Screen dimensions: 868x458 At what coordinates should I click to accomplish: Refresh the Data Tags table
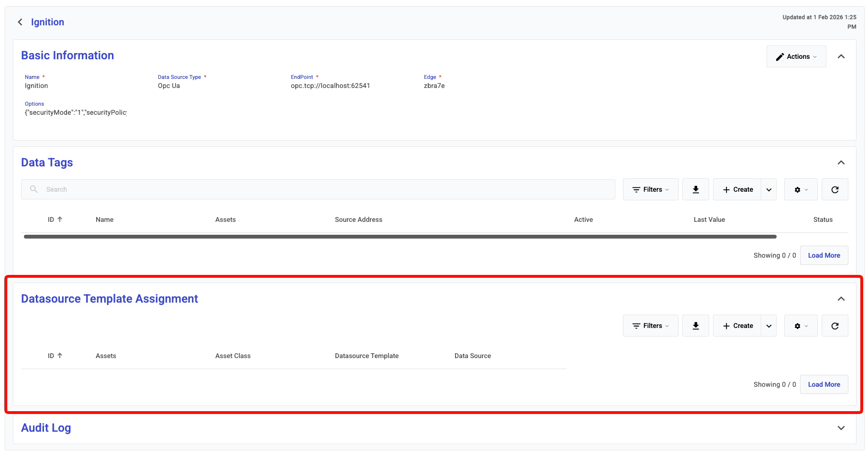[x=835, y=190]
